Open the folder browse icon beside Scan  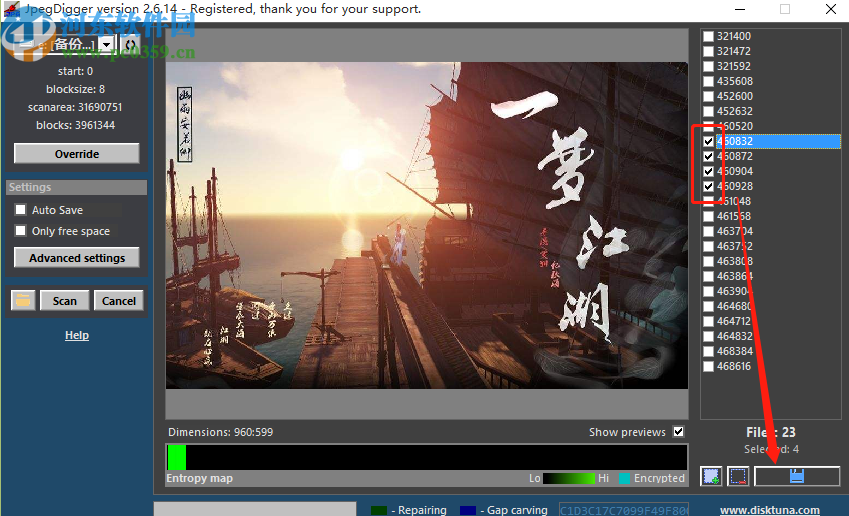point(23,301)
